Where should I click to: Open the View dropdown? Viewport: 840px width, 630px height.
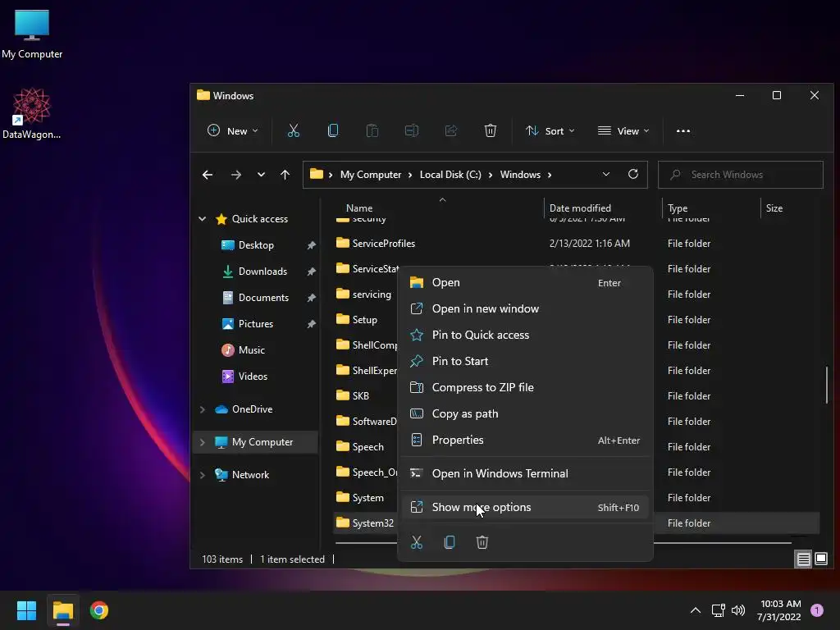(x=623, y=130)
